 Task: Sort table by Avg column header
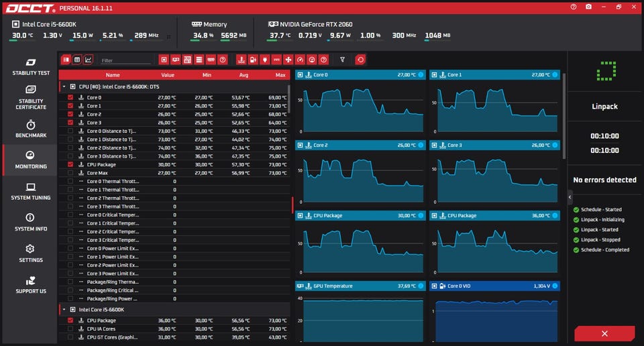coord(244,75)
